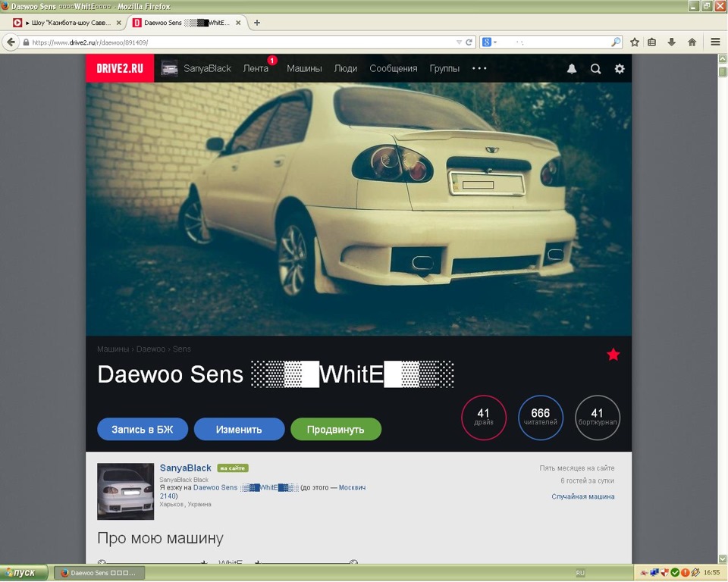Image resolution: width=728 pixels, height=582 pixels.
Task: Click the Машины breadcrumb link
Action: [x=113, y=349]
